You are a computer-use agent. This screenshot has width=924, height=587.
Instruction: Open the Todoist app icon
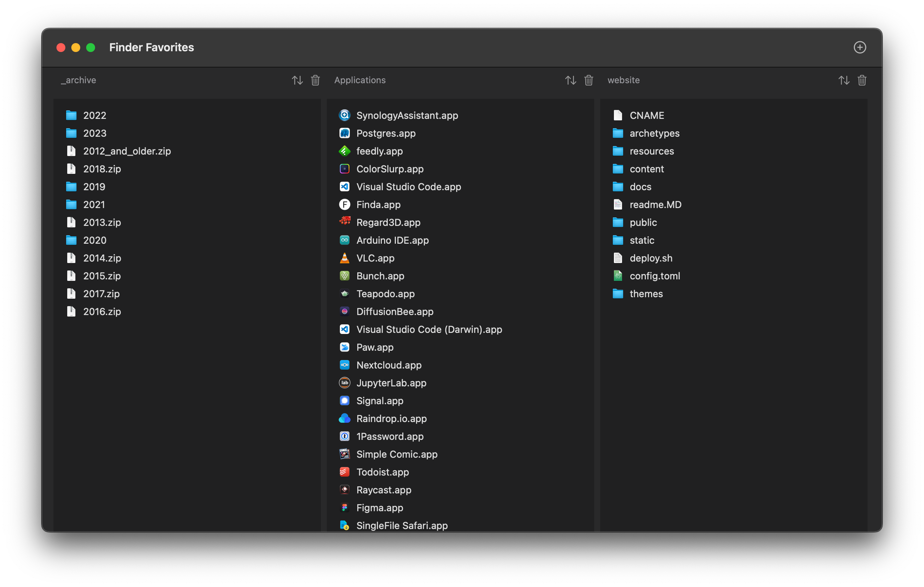(345, 472)
